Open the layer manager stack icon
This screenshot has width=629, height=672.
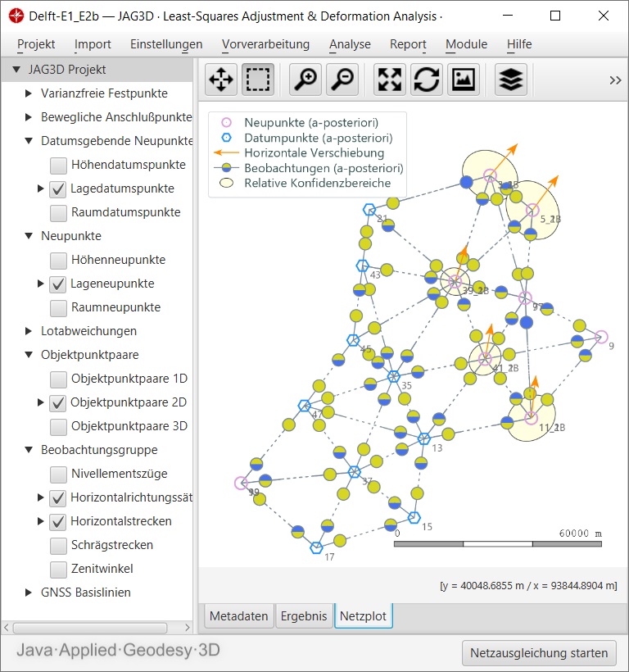click(x=511, y=79)
